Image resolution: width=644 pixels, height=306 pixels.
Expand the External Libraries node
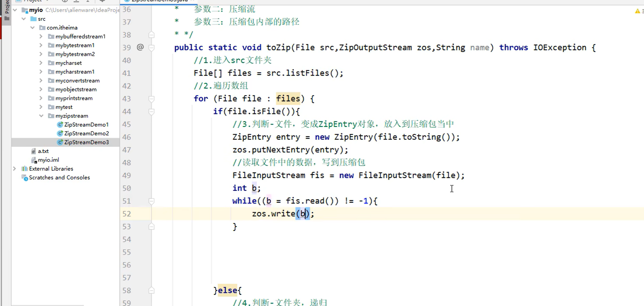pyautogui.click(x=15, y=169)
